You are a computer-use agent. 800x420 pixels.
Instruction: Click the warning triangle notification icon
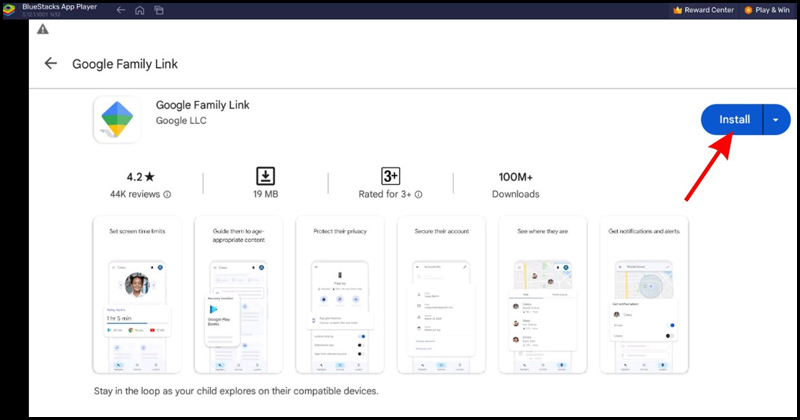(x=43, y=30)
